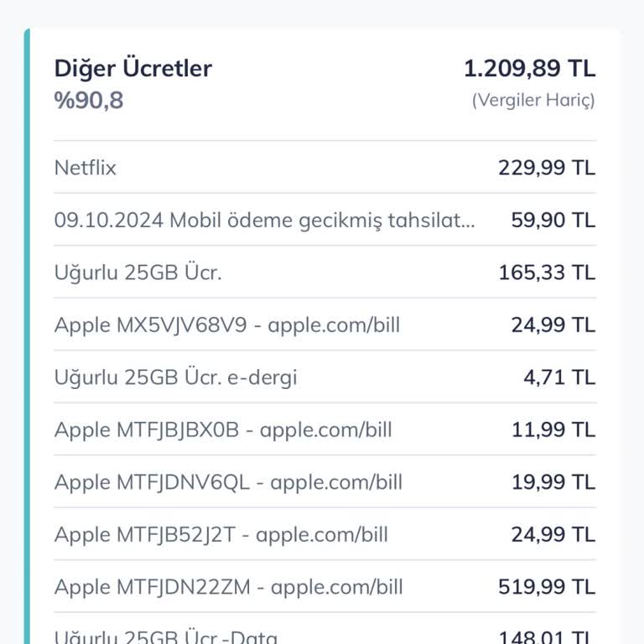The width and height of the screenshot is (644, 644).
Task: Click the 19,99 TL amount
Action: click(x=553, y=482)
